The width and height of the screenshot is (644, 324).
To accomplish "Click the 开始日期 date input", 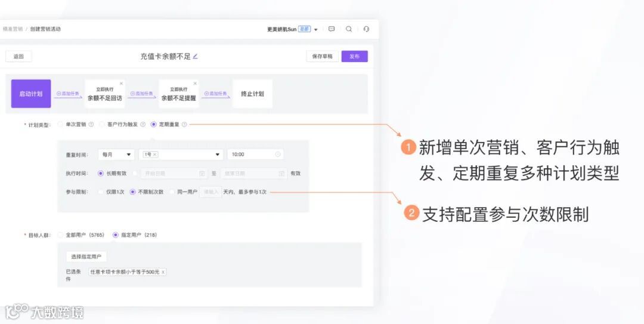I will click(x=174, y=174).
